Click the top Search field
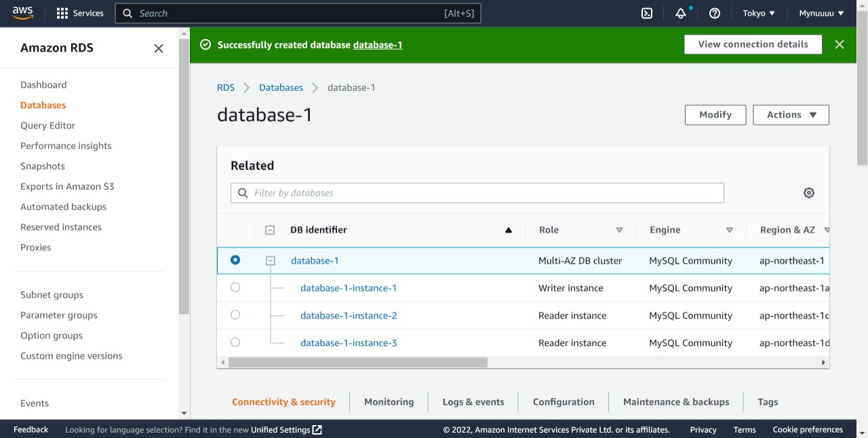Image resolution: width=868 pixels, height=438 pixels. (298, 13)
